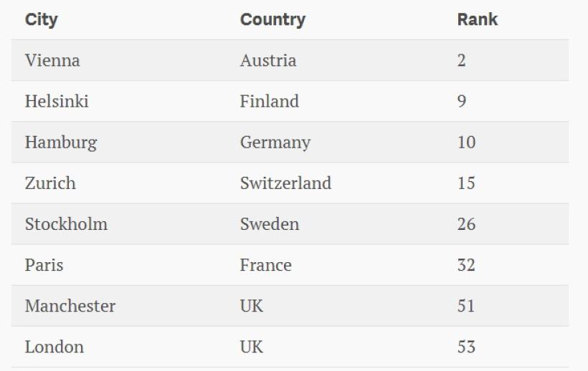Click the Country column header

tap(272, 20)
